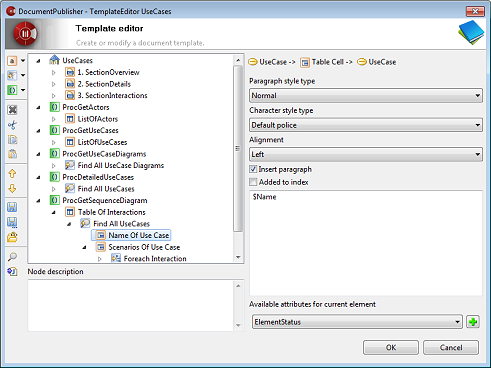Click the OK button

(391, 348)
